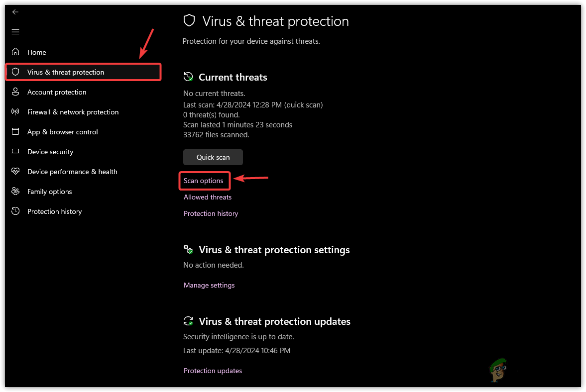Viewport: 586px width, 392px height.
Task: View Allowed threats link
Action: coord(208,197)
